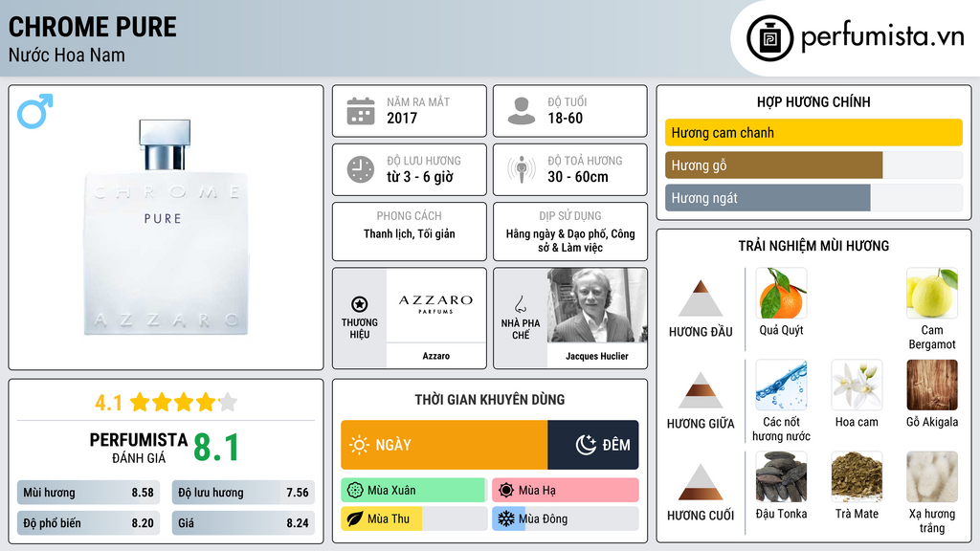Click the Đậu Tonka bean image
Screen dimensions: 980x551
(781, 476)
